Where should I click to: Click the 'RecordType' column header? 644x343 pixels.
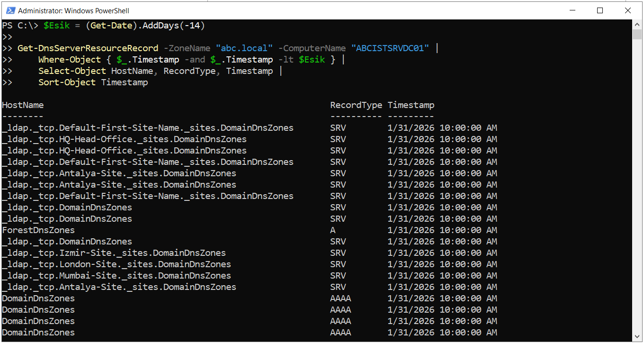(356, 105)
